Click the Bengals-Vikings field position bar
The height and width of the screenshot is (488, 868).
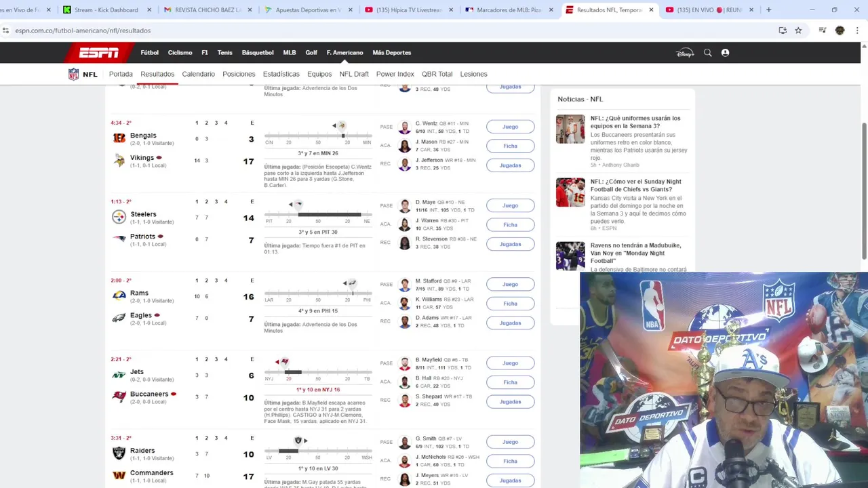(318, 136)
